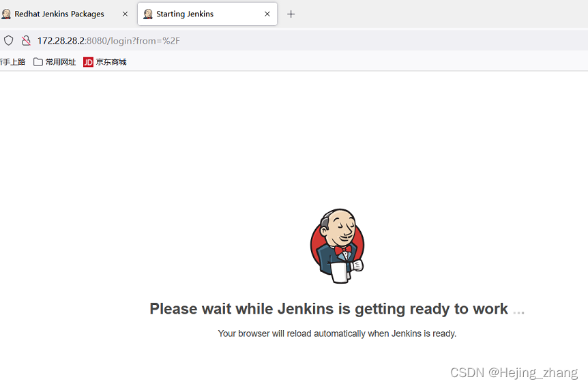Close the Redhat Jenkins Packages tab
Image resolution: width=588 pixels, height=386 pixels.
[x=126, y=14]
